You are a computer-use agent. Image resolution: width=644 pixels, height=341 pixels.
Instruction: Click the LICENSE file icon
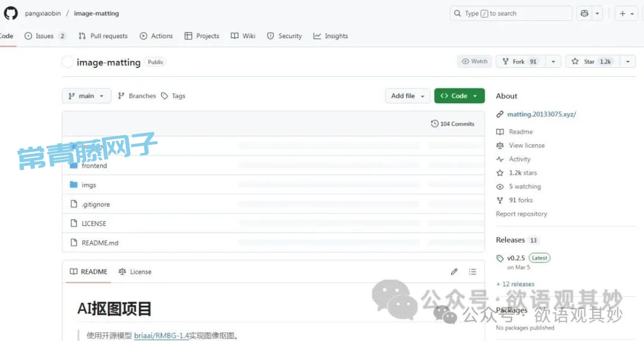pos(73,223)
